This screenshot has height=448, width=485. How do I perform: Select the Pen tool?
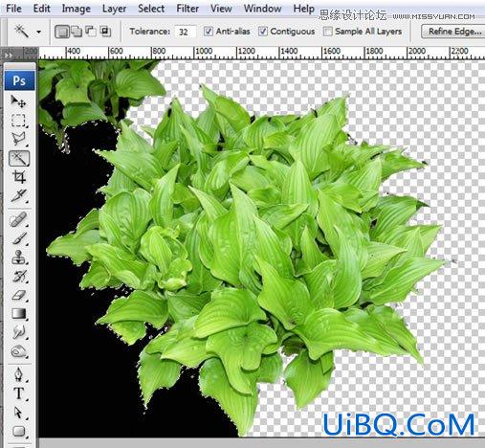point(18,374)
